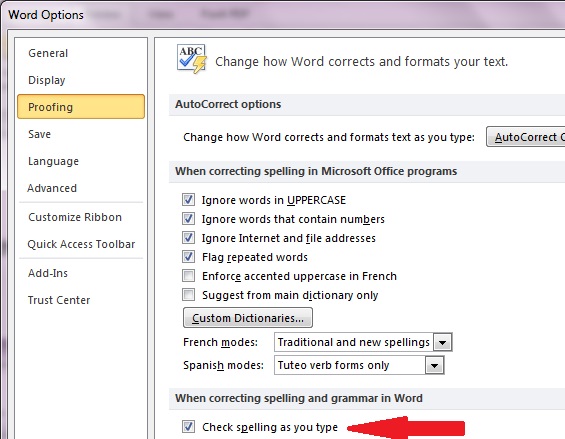Click the AutoCorrect options section heading

228,104
